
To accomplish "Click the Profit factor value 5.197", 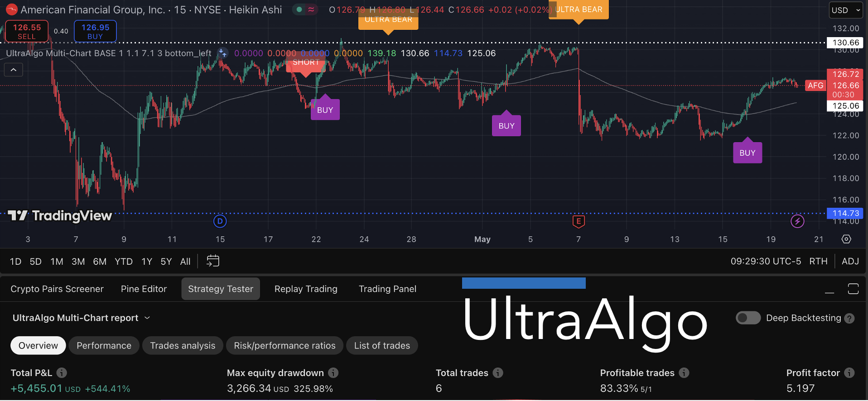I will pyautogui.click(x=800, y=388).
